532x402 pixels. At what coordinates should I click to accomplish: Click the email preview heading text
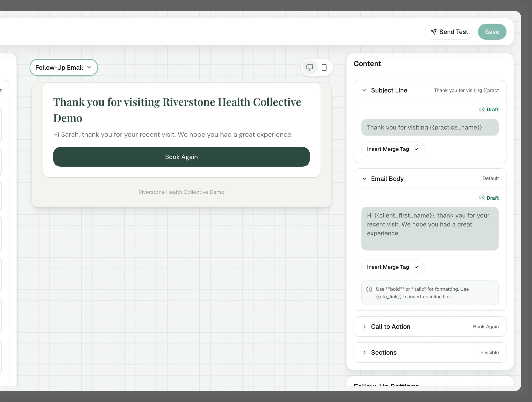tap(177, 110)
